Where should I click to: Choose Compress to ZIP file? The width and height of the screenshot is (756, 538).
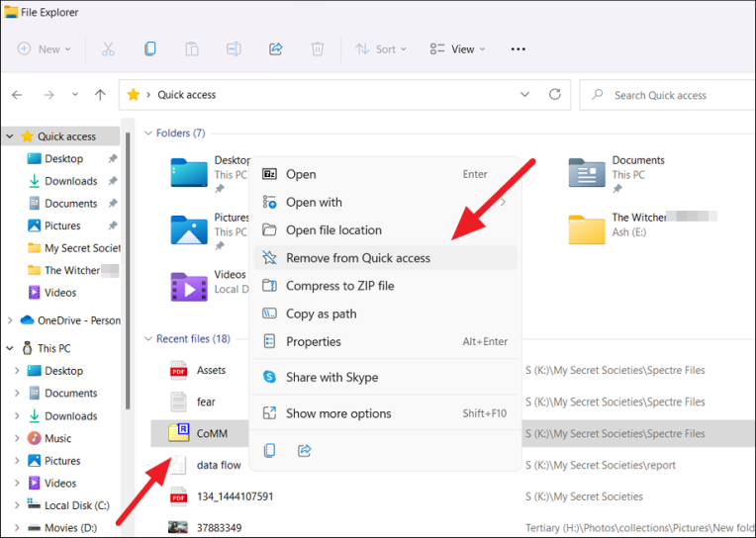(x=339, y=286)
